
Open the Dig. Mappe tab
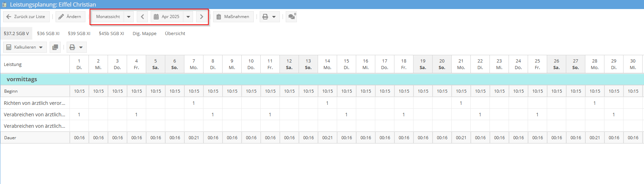(x=144, y=34)
